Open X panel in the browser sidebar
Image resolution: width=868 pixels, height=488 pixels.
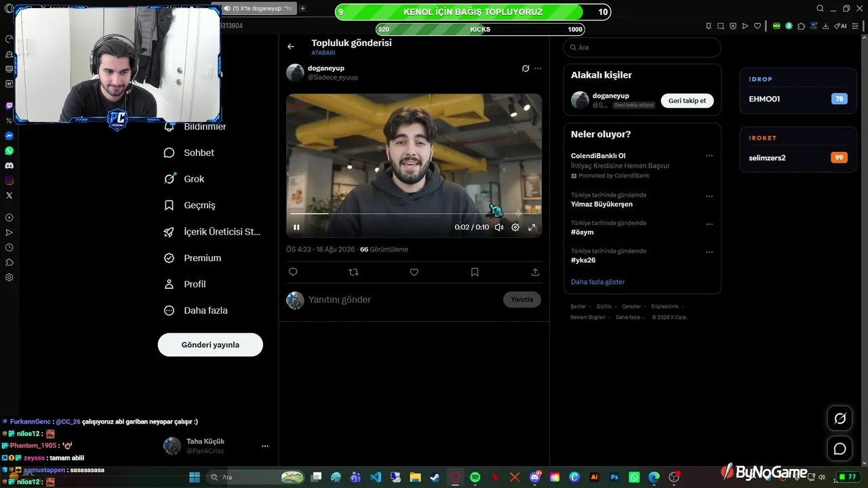coord(9,195)
